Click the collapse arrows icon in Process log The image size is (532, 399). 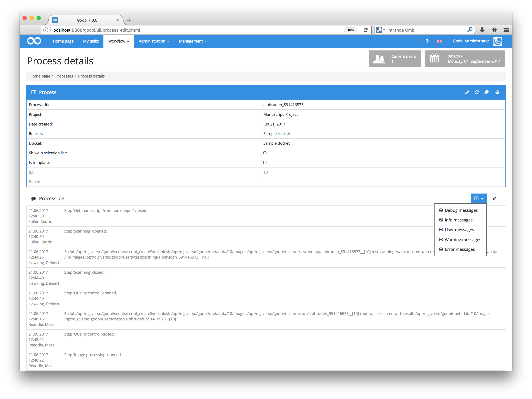495,199
